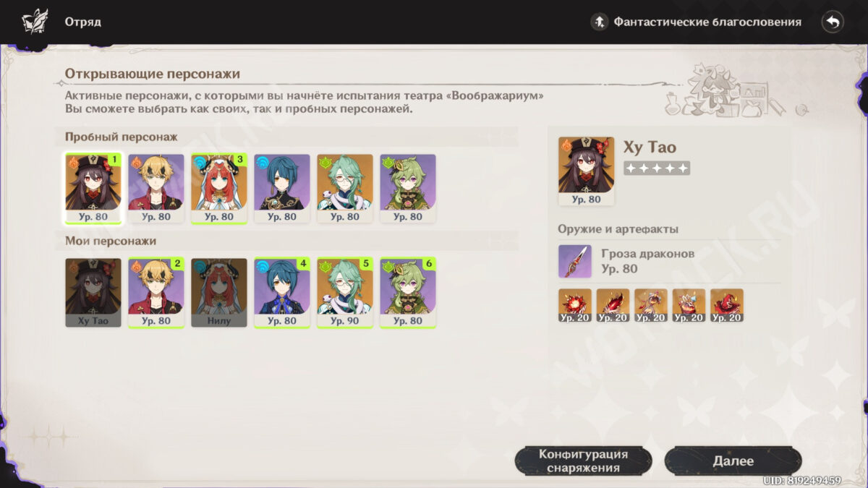Image resolution: width=868 pixels, height=488 pixels.
Task: Click the back arrow icon
Action: [833, 22]
